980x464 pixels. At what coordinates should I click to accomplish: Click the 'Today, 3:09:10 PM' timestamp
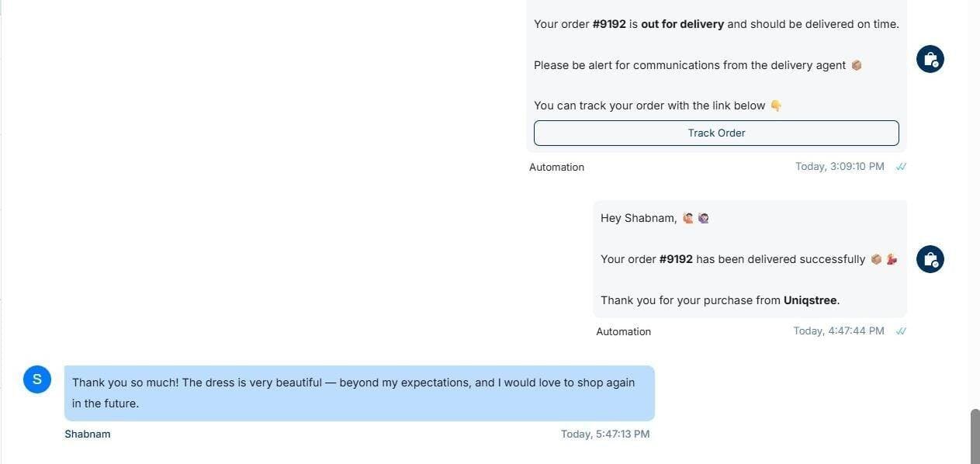point(840,167)
